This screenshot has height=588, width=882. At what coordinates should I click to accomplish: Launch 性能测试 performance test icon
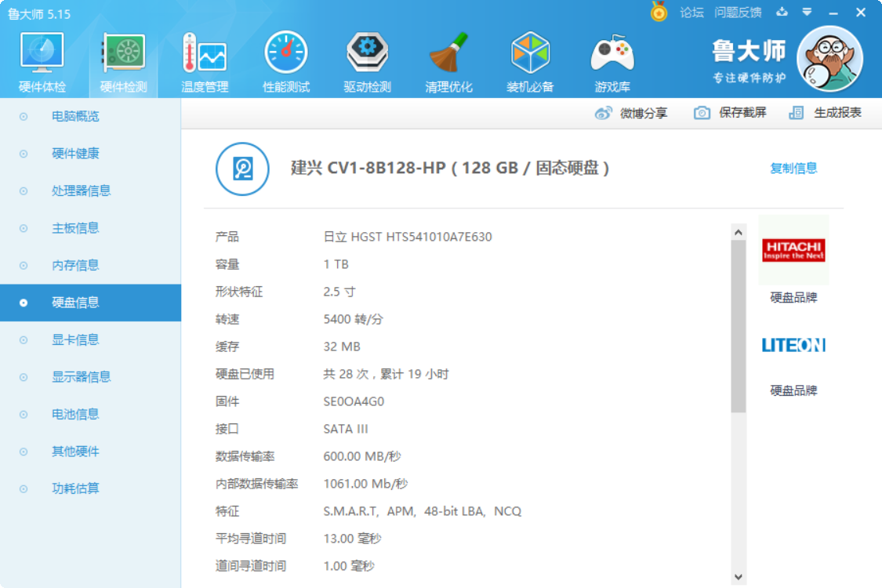coord(285,62)
